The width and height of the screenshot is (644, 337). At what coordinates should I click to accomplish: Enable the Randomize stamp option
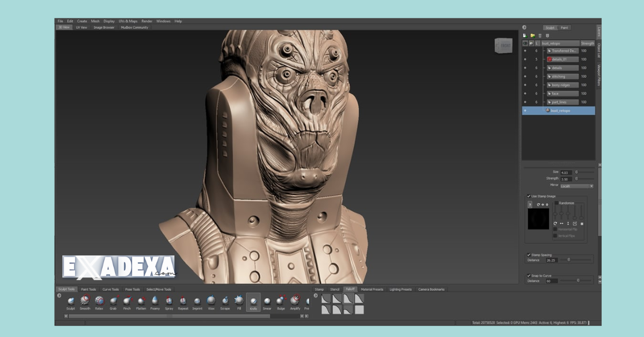click(557, 203)
